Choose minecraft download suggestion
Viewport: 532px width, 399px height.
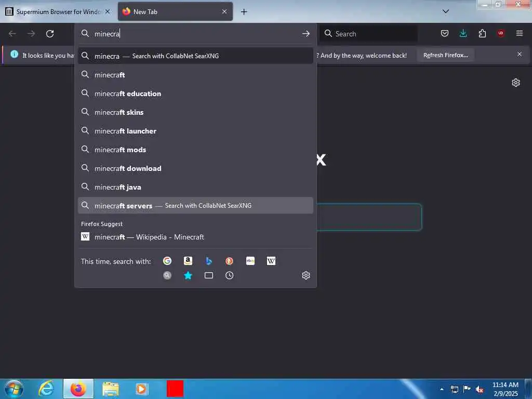[195, 168]
